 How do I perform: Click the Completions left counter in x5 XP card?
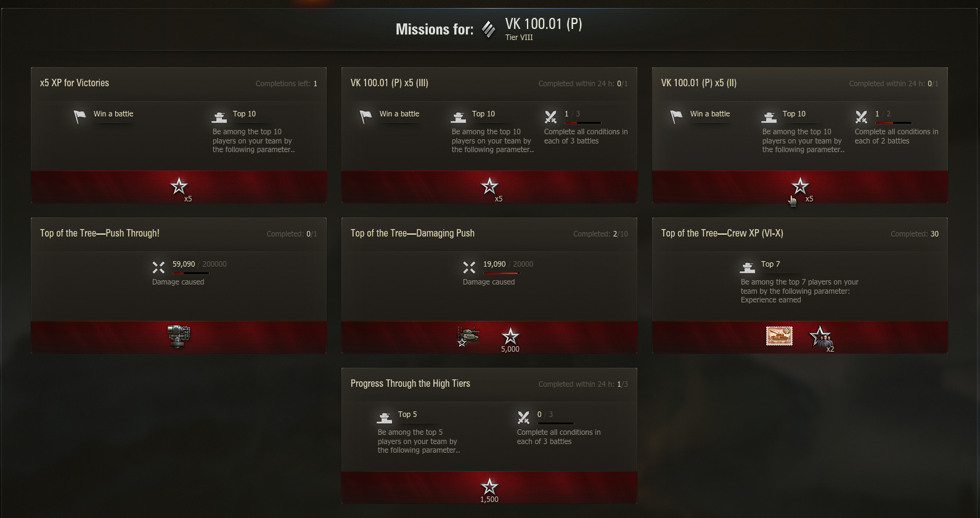287,84
